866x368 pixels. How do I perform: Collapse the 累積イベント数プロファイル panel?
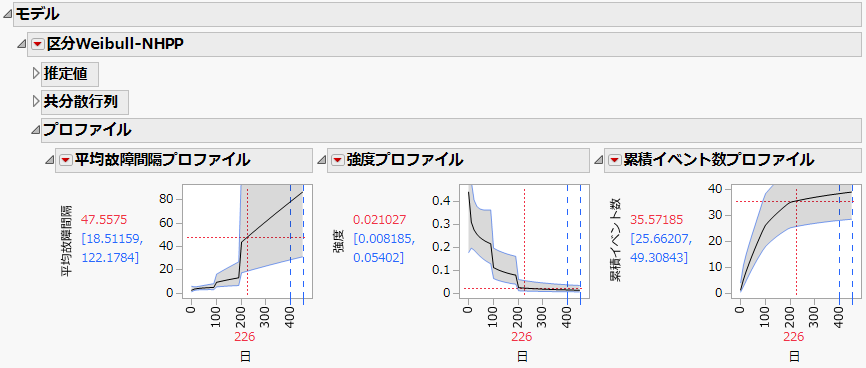(x=598, y=160)
